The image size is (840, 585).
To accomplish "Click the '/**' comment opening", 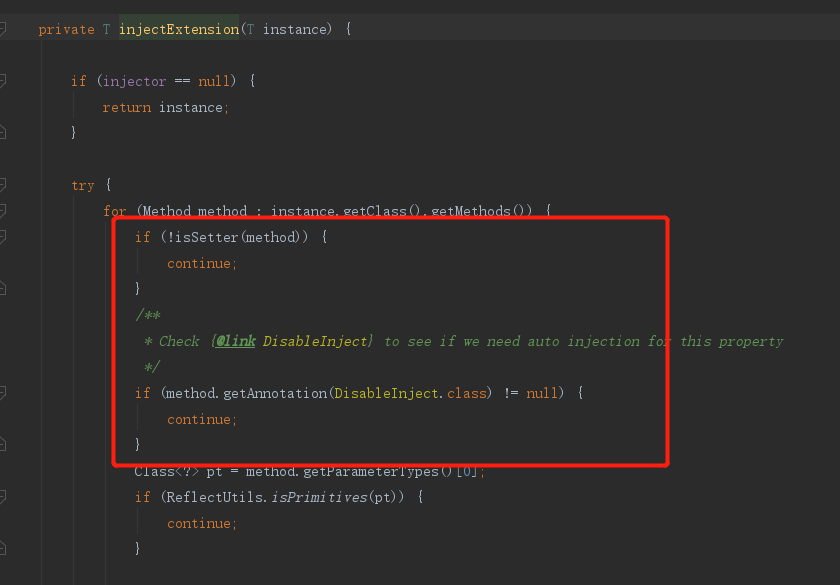I will (148, 315).
